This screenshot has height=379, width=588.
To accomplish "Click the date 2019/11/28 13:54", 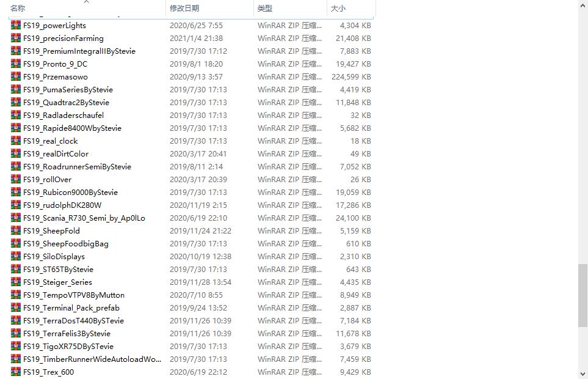I will [200, 282].
